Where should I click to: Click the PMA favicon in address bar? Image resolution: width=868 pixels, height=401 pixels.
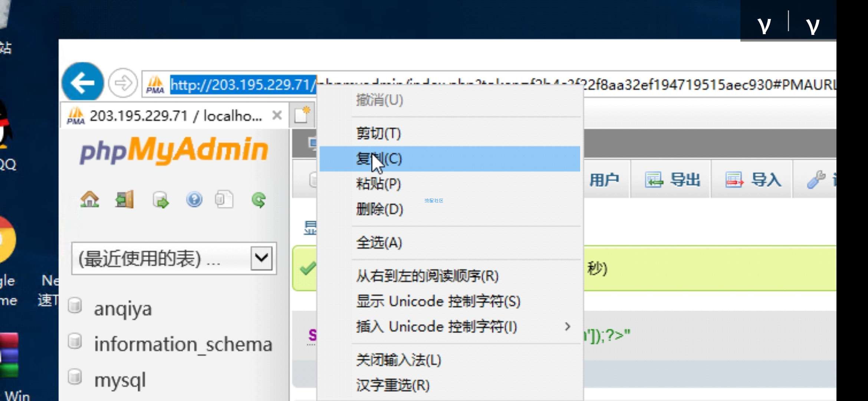click(x=155, y=85)
